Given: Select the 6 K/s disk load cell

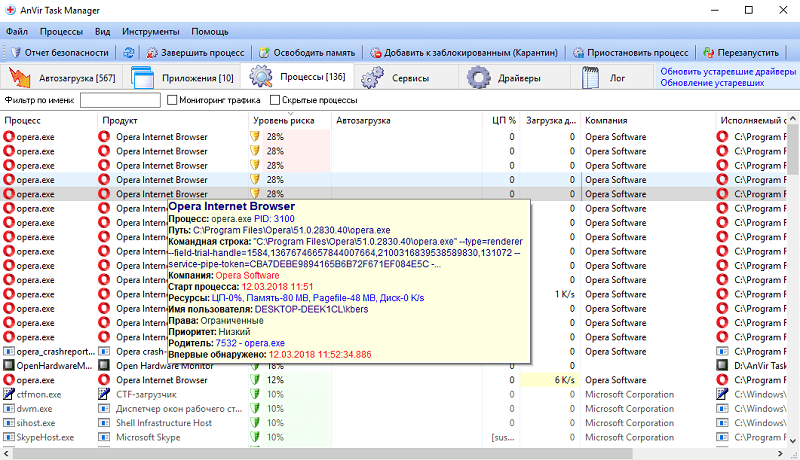Looking at the screenshot, I should (x=550, y=380).
